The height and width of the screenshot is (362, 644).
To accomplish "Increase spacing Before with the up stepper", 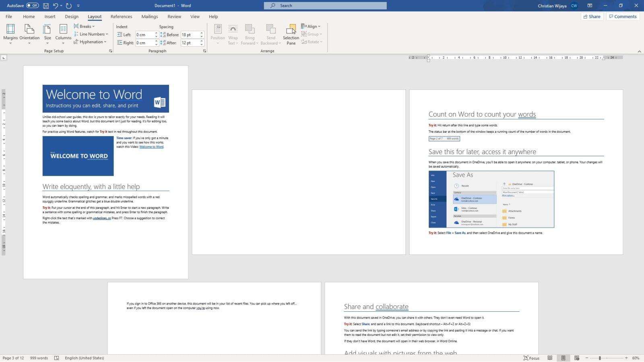I will pos(201,33).
